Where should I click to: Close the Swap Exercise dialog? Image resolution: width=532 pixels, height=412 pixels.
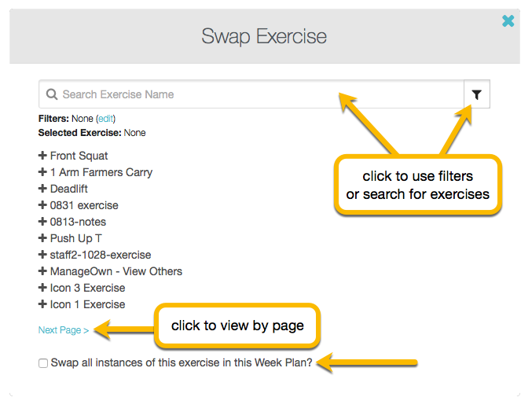click(x=508, y=21)
